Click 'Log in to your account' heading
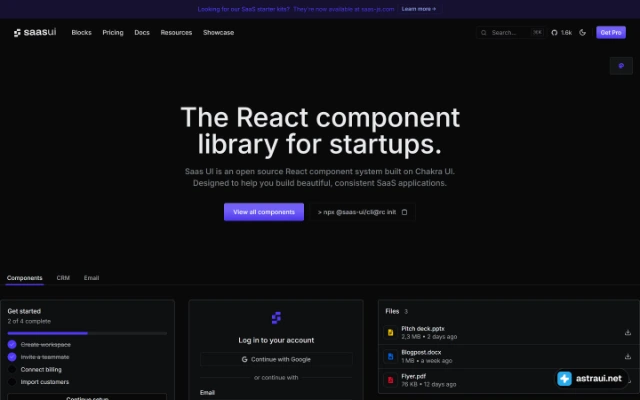 pyautogui.click(x=276, y=340)
